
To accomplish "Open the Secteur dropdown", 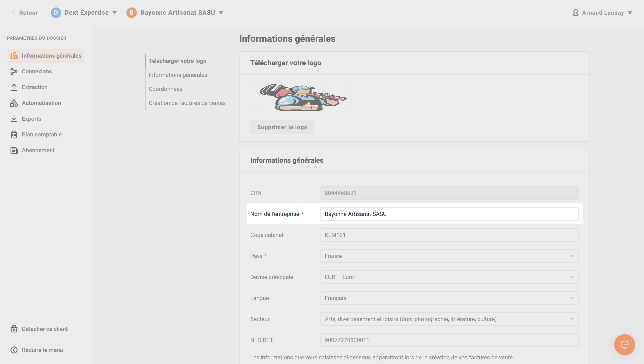I will click(449, 319).
